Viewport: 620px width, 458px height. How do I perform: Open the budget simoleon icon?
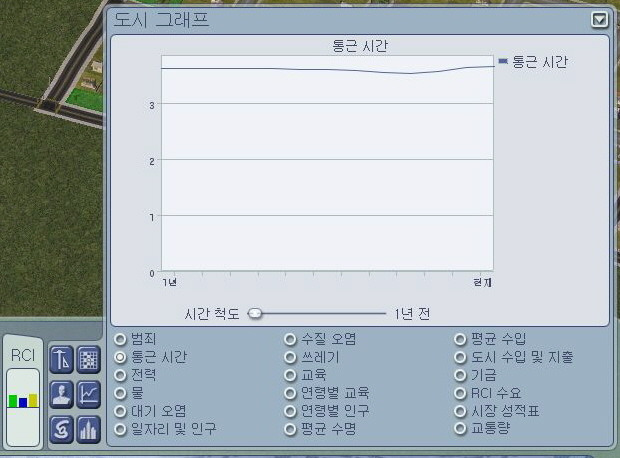click(x=61, y=430)
